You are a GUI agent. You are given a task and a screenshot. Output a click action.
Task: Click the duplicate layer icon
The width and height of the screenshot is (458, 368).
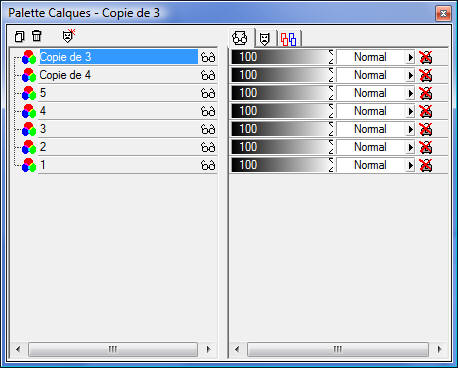pyautogui.click(x=20, y=36)
